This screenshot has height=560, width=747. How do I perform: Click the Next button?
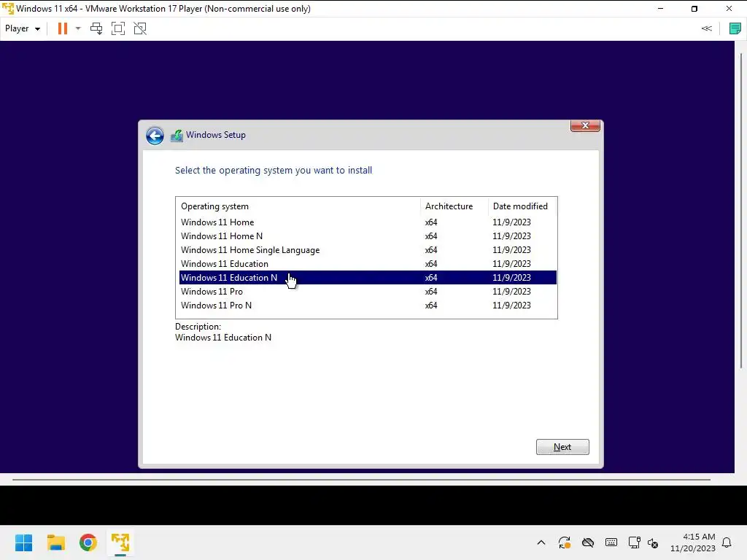(x=562, y=447)
